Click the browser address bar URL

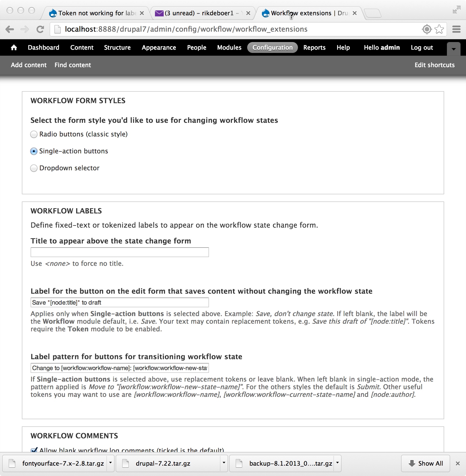pos(186,29)
